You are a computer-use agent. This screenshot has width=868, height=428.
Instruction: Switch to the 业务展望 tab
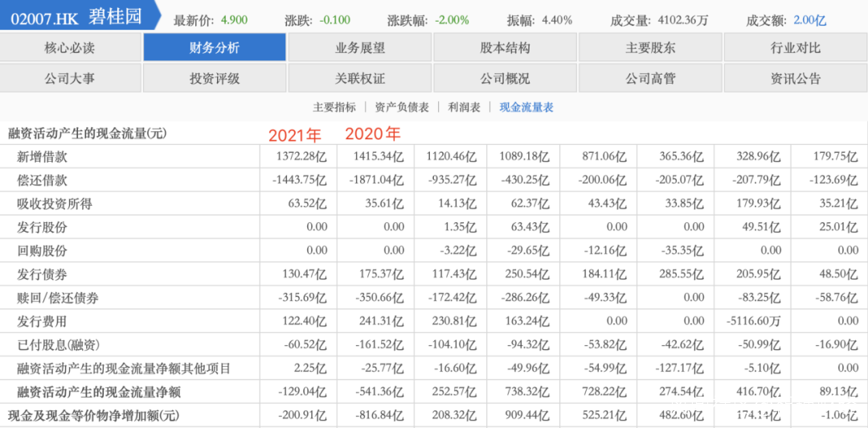[360, 47]
